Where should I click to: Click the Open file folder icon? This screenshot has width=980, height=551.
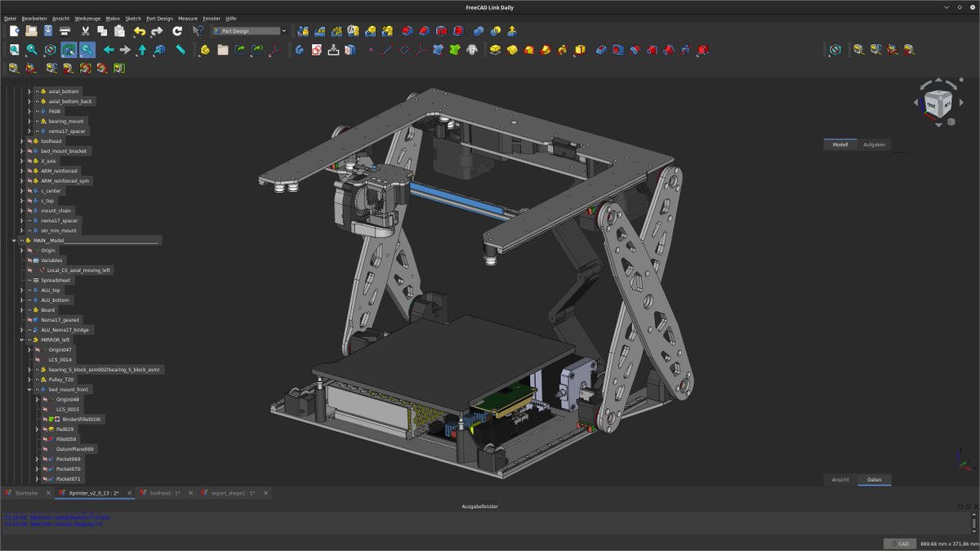pyautogui.click(x=31, y=31)
